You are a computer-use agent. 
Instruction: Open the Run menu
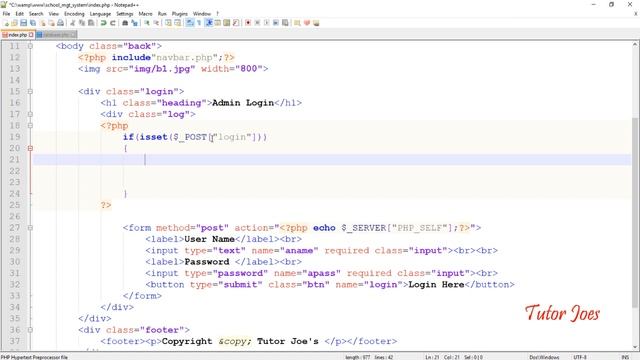(162, 14)
